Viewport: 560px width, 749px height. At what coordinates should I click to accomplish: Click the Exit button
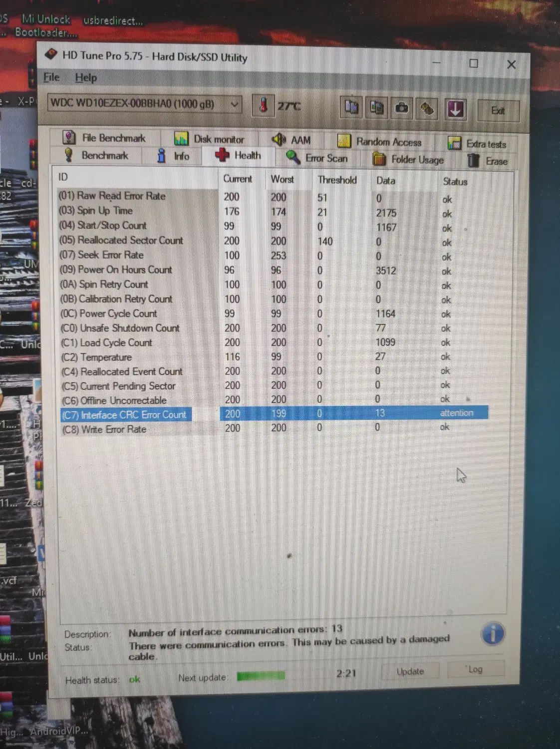click(498, 110)
